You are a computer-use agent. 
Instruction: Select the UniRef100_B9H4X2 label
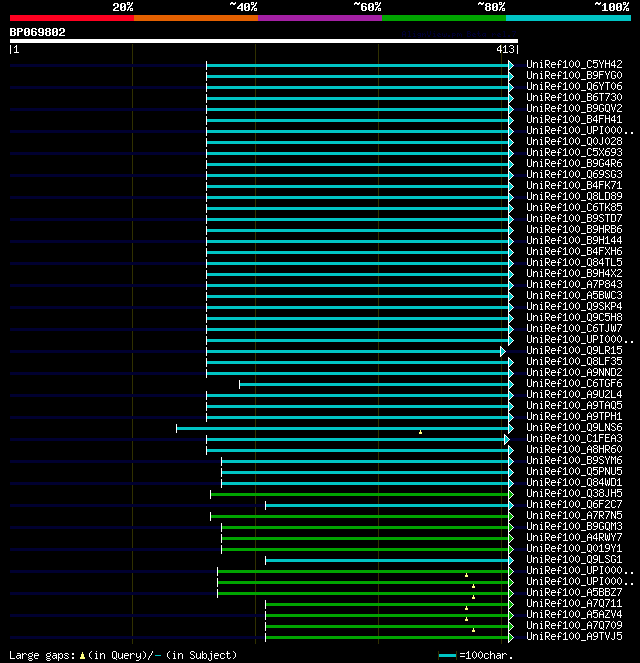pos(574,273)
